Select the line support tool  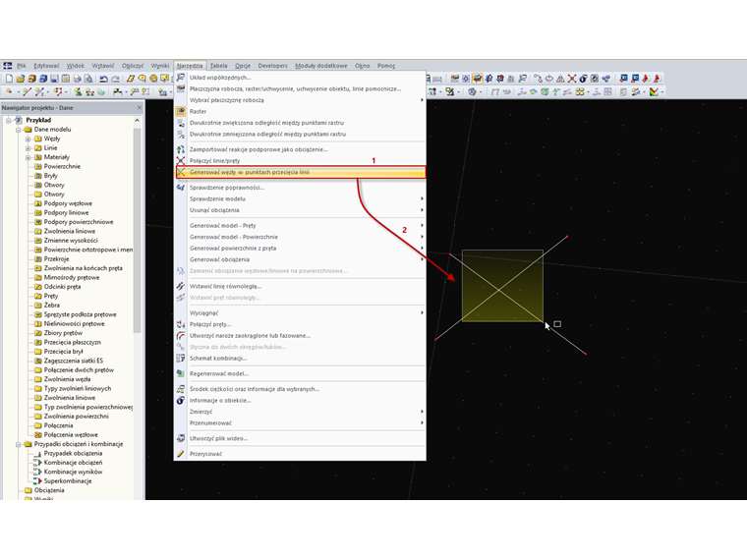coord(90,91)
